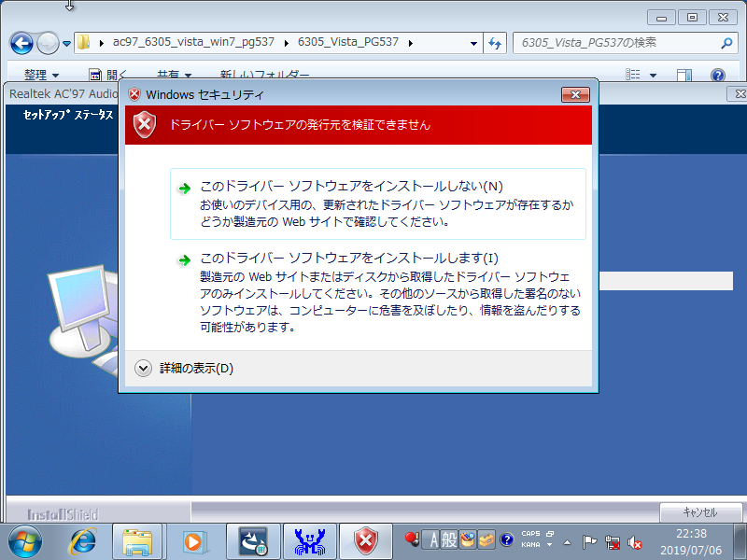This screenshot has height=560, width=747.
Task: Maximize the Explorer window
Action: pyautogui.click(x=692, y=18)
